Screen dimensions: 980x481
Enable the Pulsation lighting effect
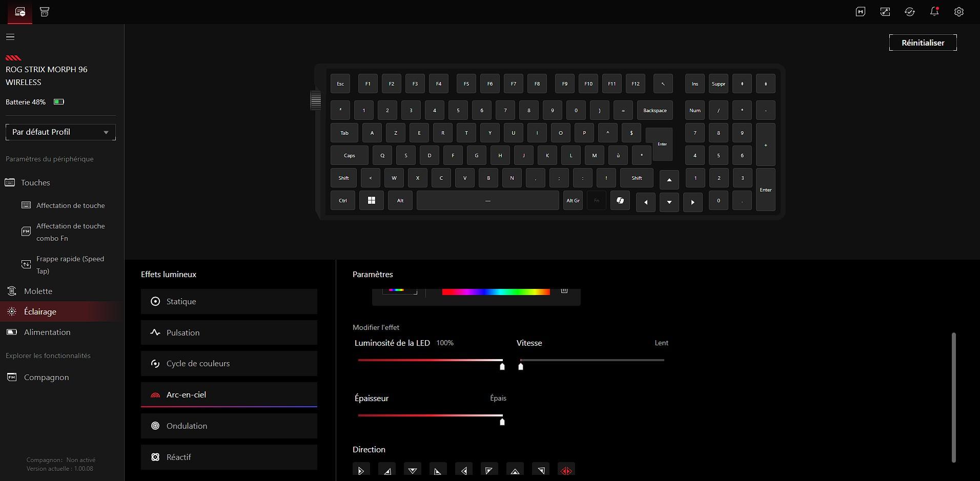[x=182, y=332]
